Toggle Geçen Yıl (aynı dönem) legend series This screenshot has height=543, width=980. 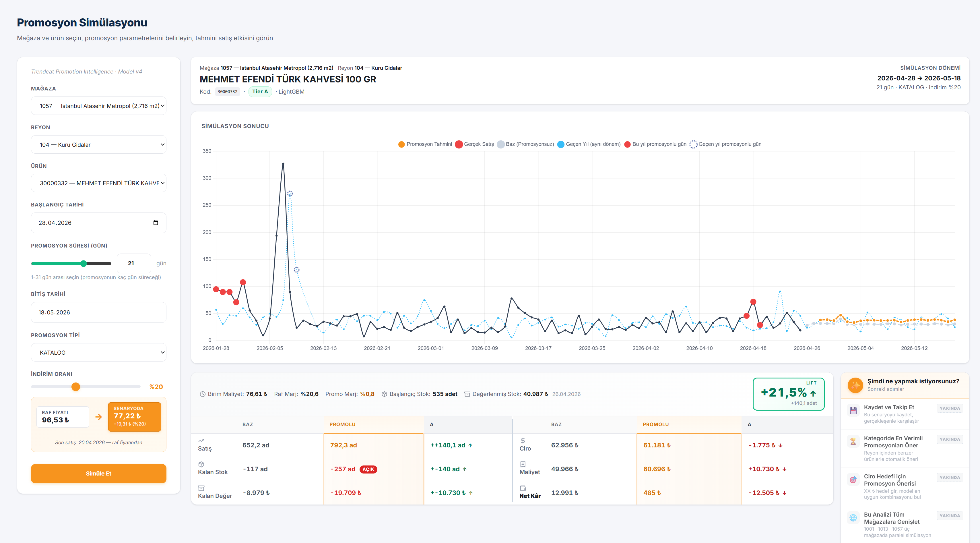pyautogui.click(x=589, y=144)
